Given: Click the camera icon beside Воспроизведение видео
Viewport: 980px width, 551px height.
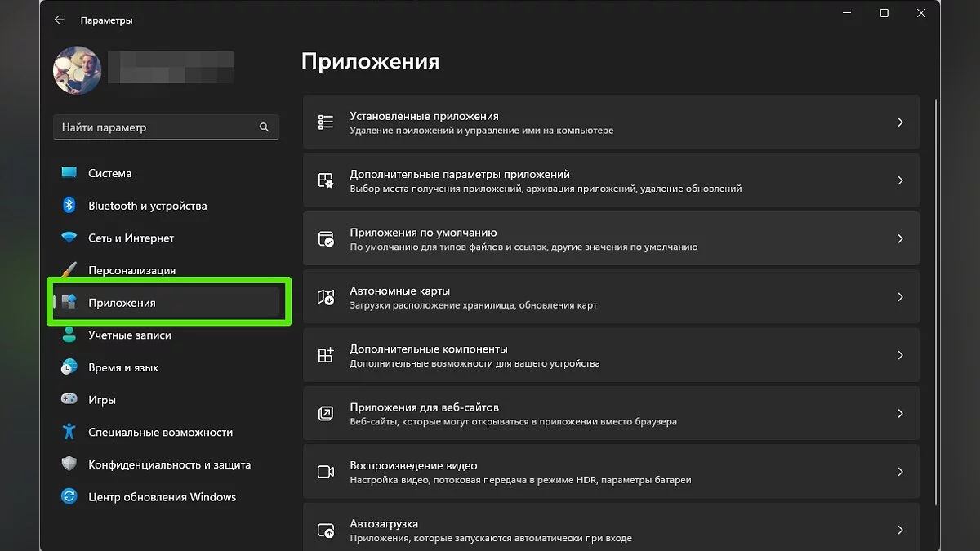Looking at the screenshot, I should tap(326, 472).
